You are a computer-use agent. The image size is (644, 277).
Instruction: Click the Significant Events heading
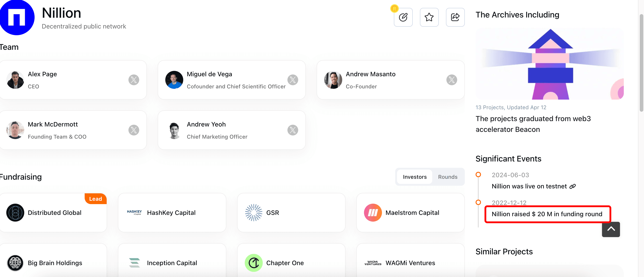click(x=508, y=159)
